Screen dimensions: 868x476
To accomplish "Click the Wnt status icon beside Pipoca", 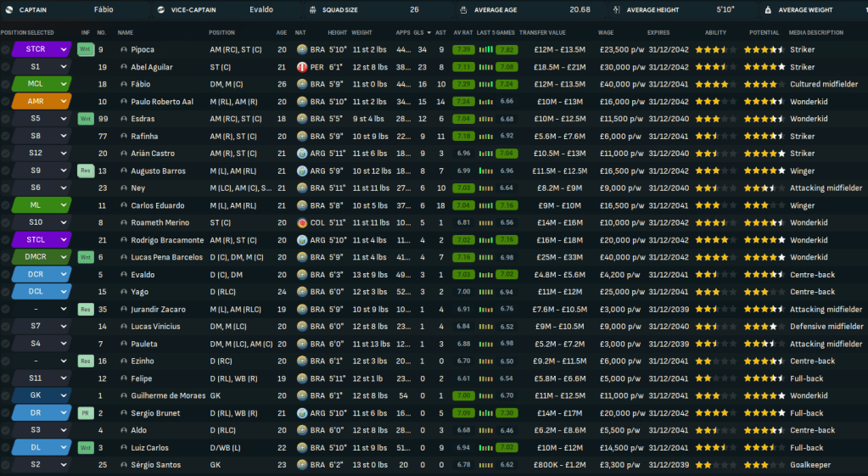I will pyautogui.click(x=85, y=49).
